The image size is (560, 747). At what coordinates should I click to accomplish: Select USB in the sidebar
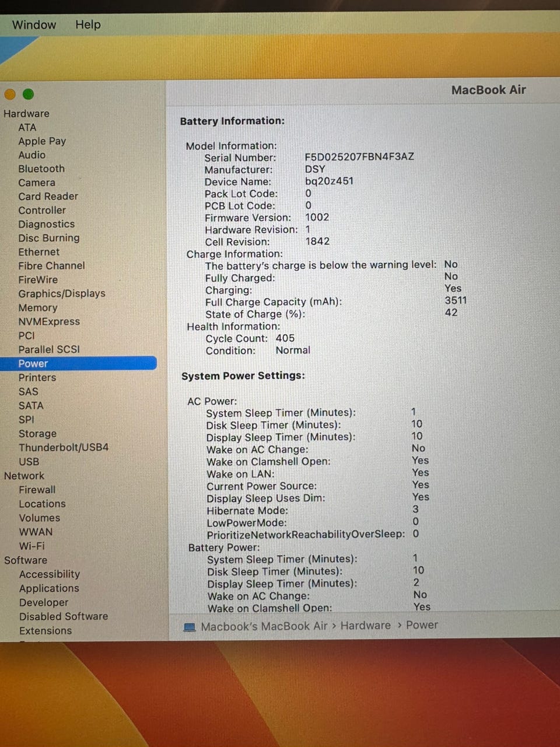(x=29, y=462)
